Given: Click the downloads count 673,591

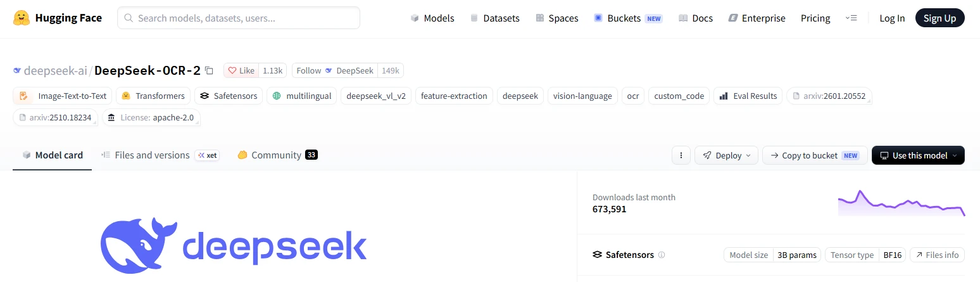Looking at the screenshot, I should (609, 209).
